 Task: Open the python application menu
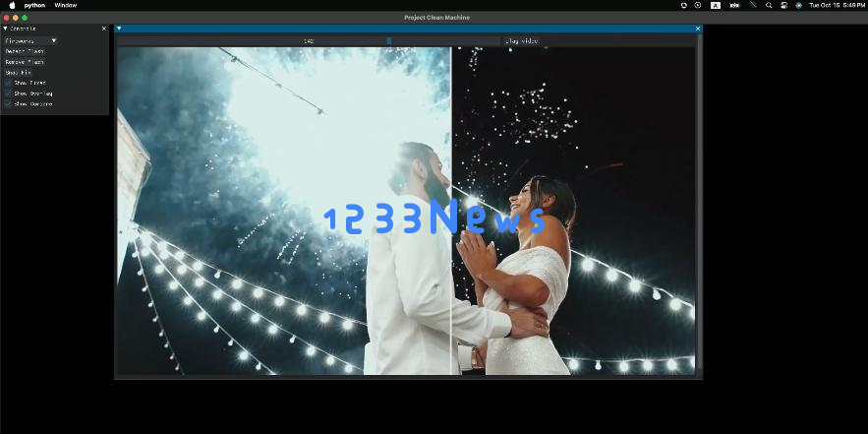pyautogui.click(x=34, y=5)
